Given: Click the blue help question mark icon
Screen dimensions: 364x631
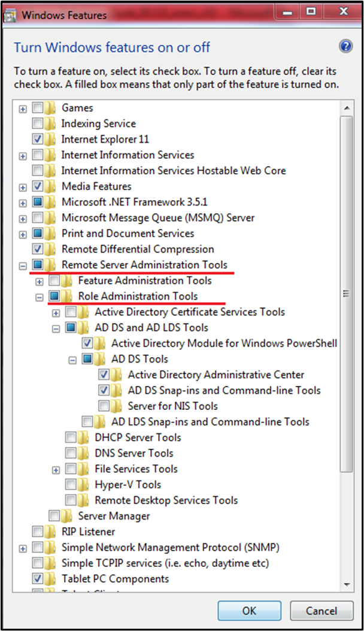Looking at the screenshot, I should click(x=345, y=47).
